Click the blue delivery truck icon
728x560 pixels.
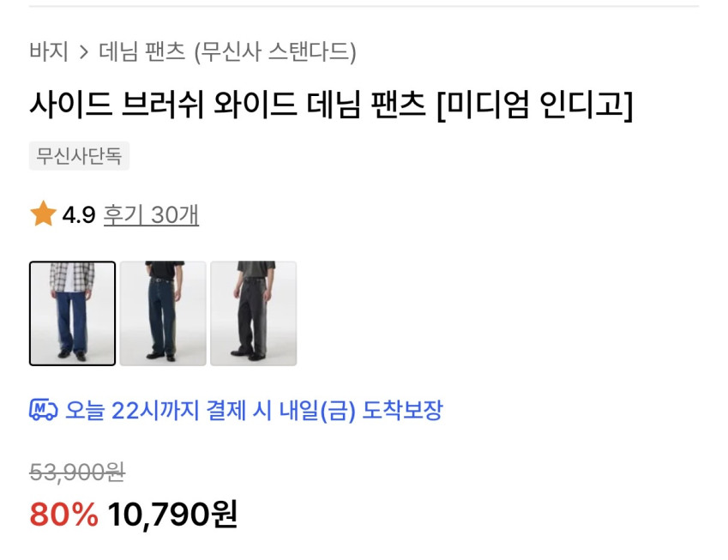[44, 410]
